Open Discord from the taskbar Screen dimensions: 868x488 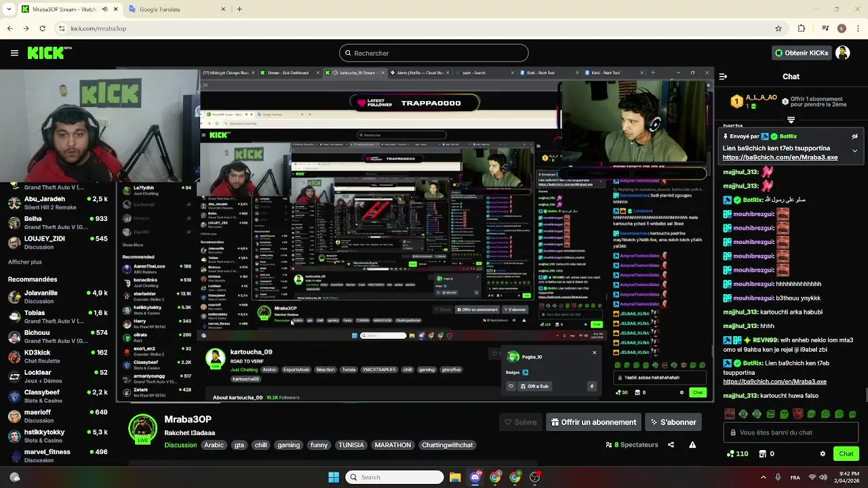[475, 477]
